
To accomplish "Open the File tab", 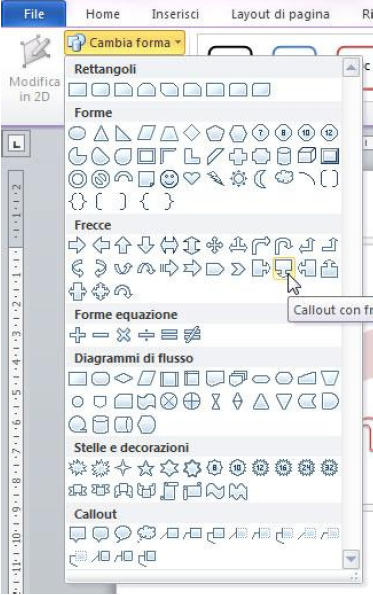I will tap(34, 14).
